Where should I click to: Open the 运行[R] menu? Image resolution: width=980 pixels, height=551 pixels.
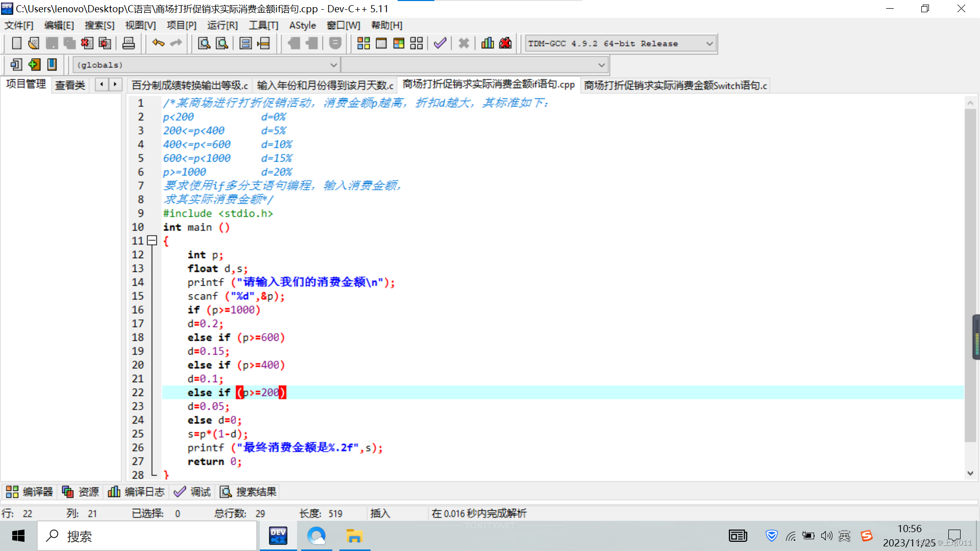[x=222, y=25]
